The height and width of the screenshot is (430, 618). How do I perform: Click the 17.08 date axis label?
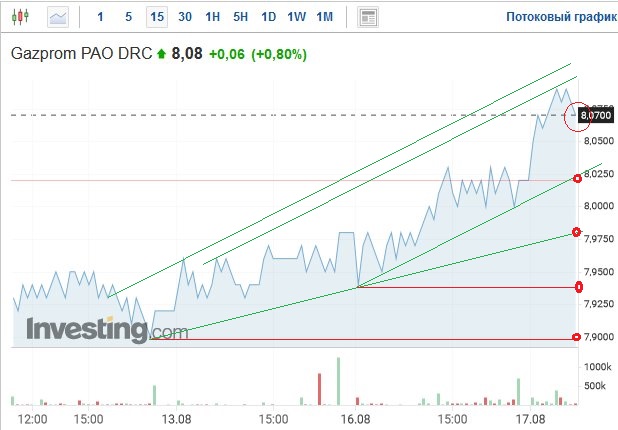pyautogui.click(x=531, y=419)
